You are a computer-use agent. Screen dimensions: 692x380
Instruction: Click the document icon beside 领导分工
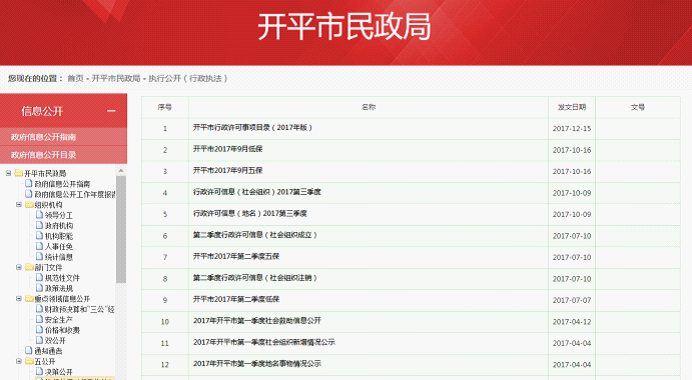point(39,215)
